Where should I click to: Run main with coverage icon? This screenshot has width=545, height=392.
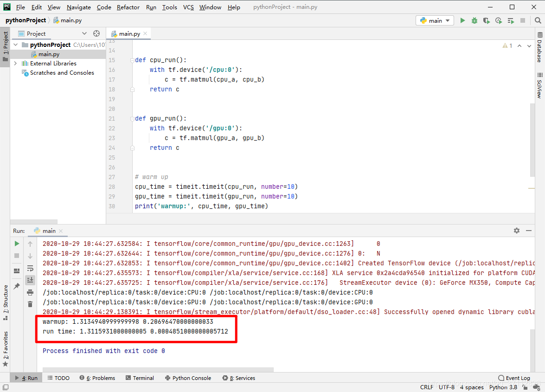pyautogui.click(x=486, y=20)
